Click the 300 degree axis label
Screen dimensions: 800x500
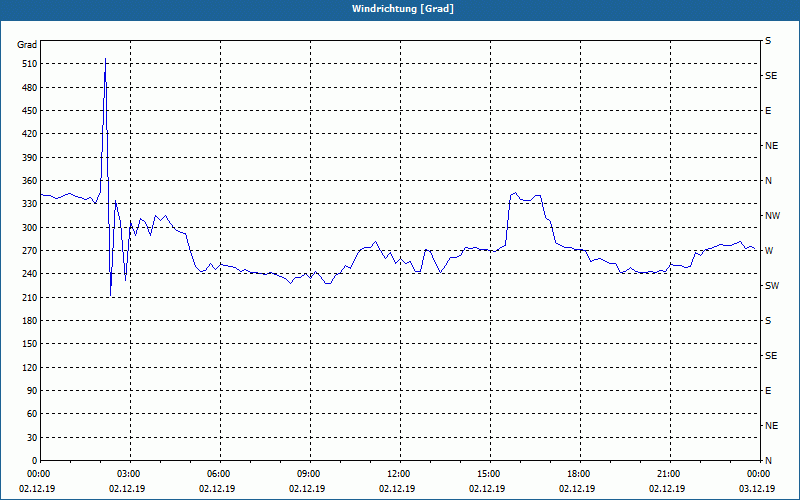pyautogui.click(x=30, y=228)
